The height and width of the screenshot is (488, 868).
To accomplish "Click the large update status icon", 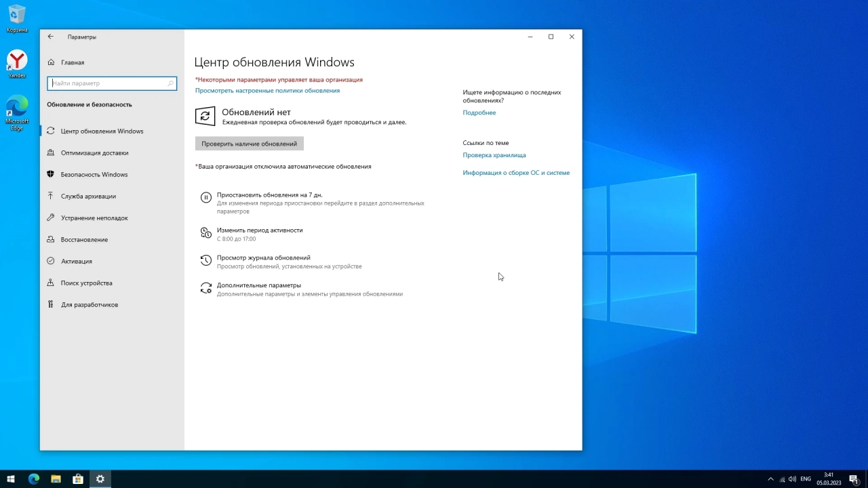I will (205, 116).
